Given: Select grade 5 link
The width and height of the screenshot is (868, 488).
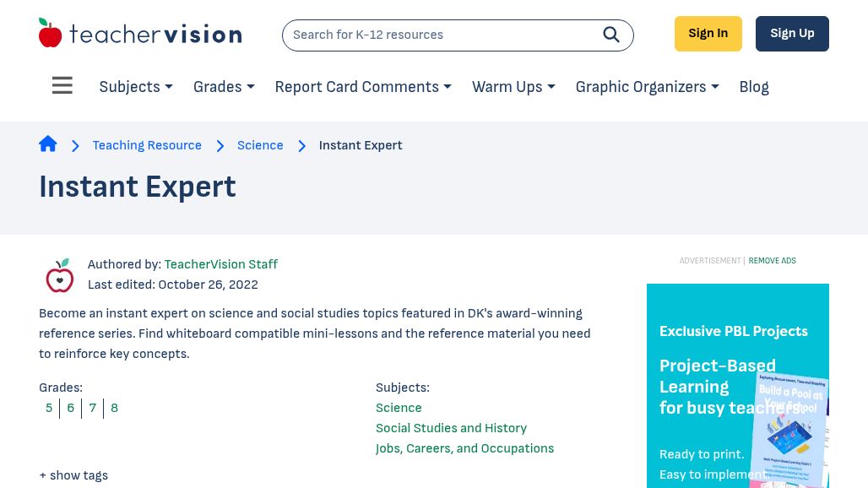Looking at the screenshot, I should 49,408.
